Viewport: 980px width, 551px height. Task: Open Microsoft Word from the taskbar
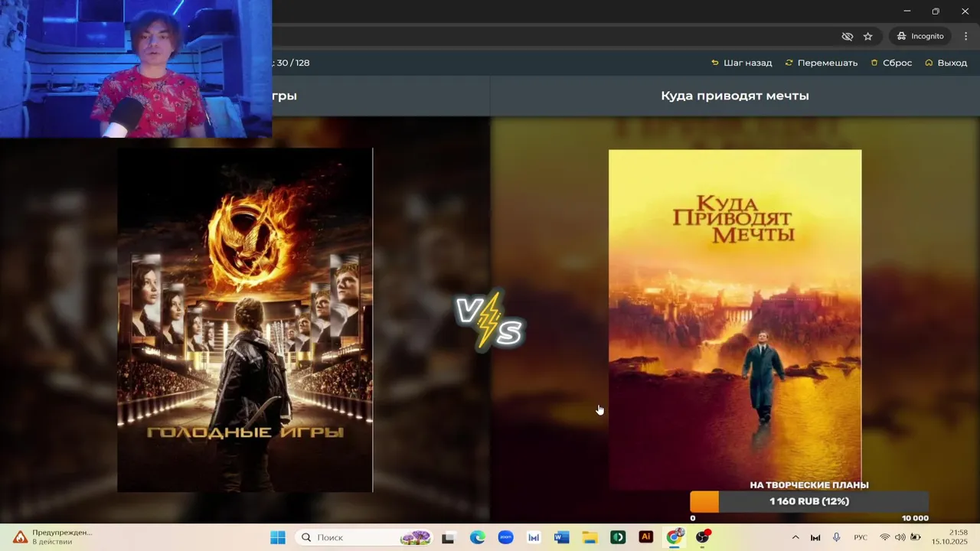[x=561, y=537]
